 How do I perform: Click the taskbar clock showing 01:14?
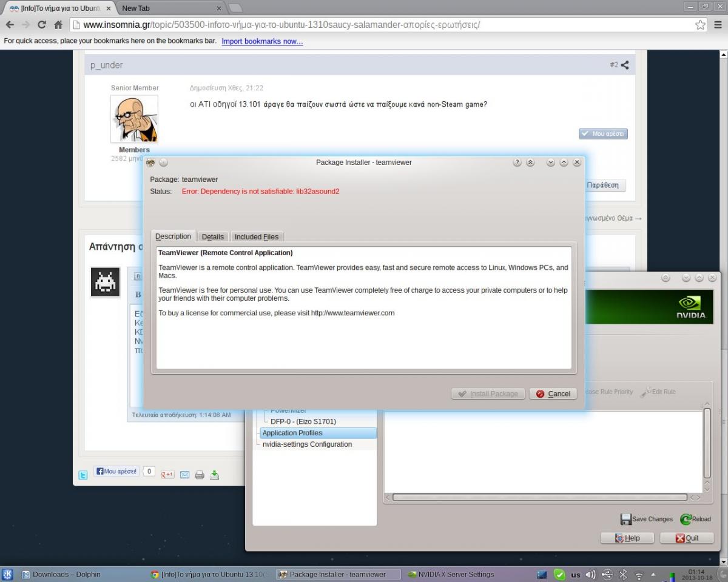click(697, 575)
